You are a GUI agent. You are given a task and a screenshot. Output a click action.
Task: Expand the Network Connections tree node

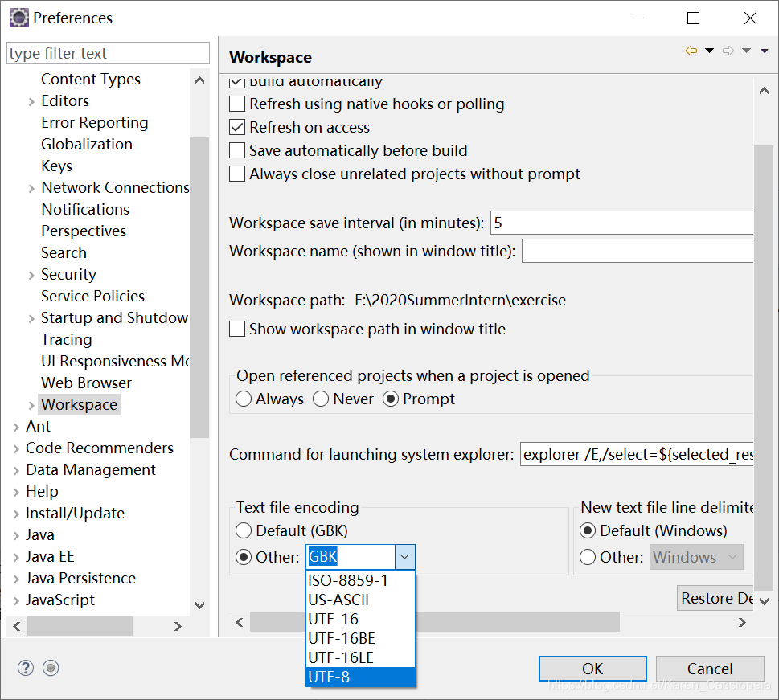point(31,188)
